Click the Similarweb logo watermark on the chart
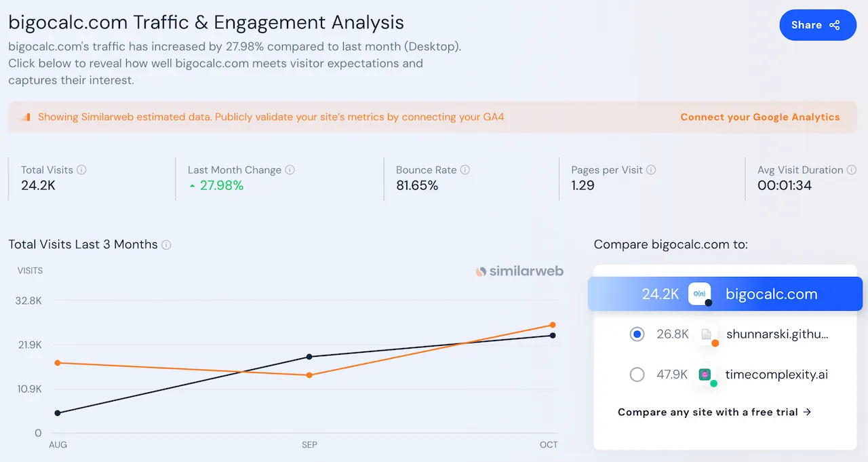The width and height of the screenshot is (868, 462). [x=519, y=271]
